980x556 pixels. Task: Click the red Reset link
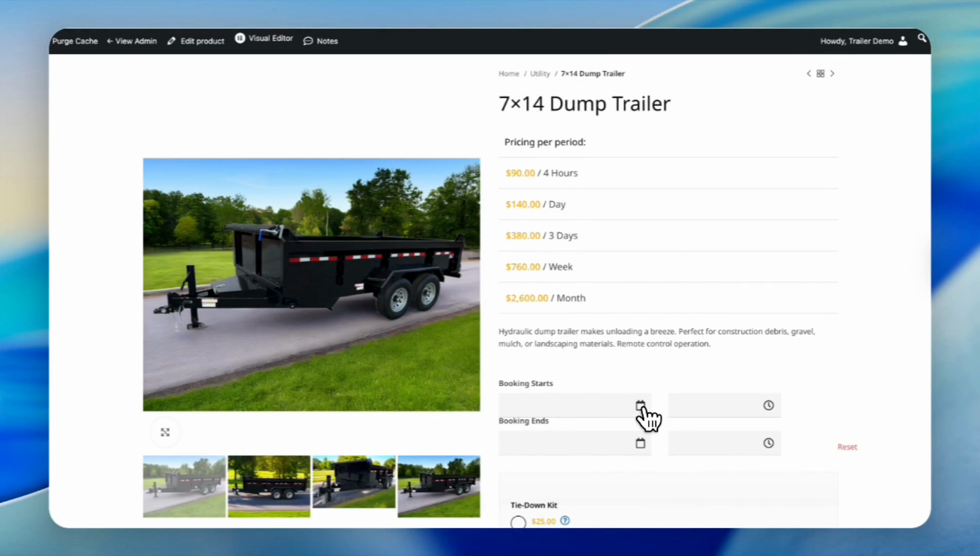coord(847,447)
